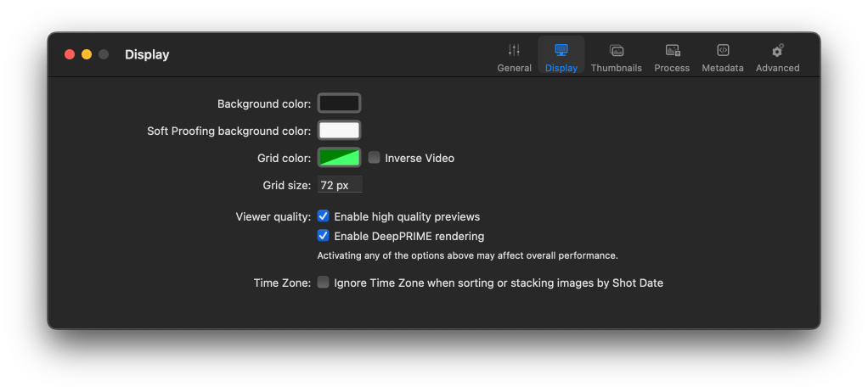Pick the Background color swatch
Viewport: 868px width, 392px height.
click(x=339, y=104)
